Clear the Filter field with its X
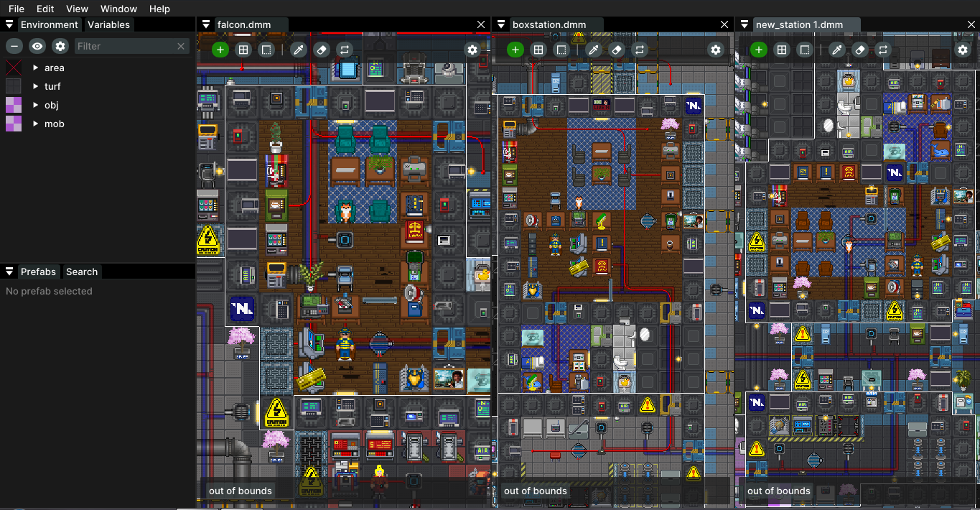Image resolution: width=980 pixels, height=510 pixels. tap(181, 46)
